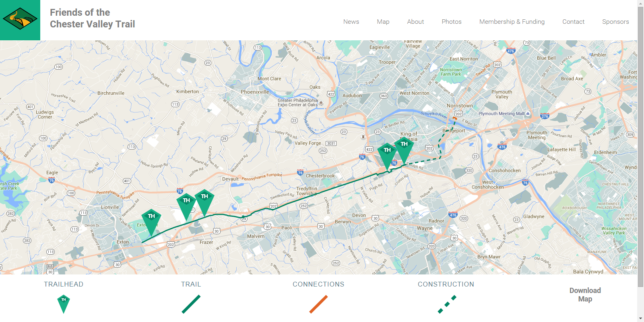Viewport: 644px width, 322px height.
Task: Click the Lafayette Hill map label
Action: click(561, 150)
